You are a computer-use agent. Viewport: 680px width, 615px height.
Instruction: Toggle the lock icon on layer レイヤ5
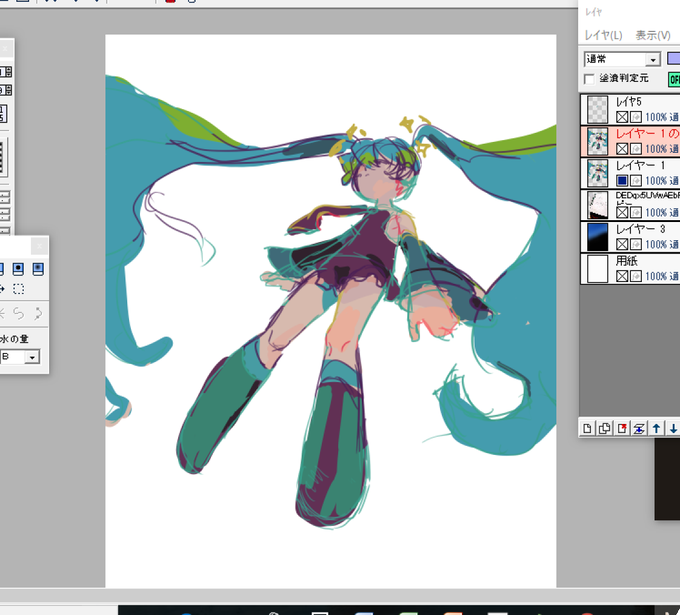[636, 117]
